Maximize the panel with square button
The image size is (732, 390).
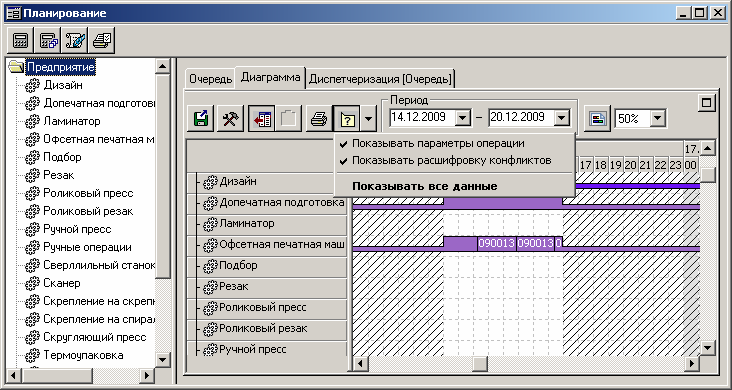tap(706, 103)
